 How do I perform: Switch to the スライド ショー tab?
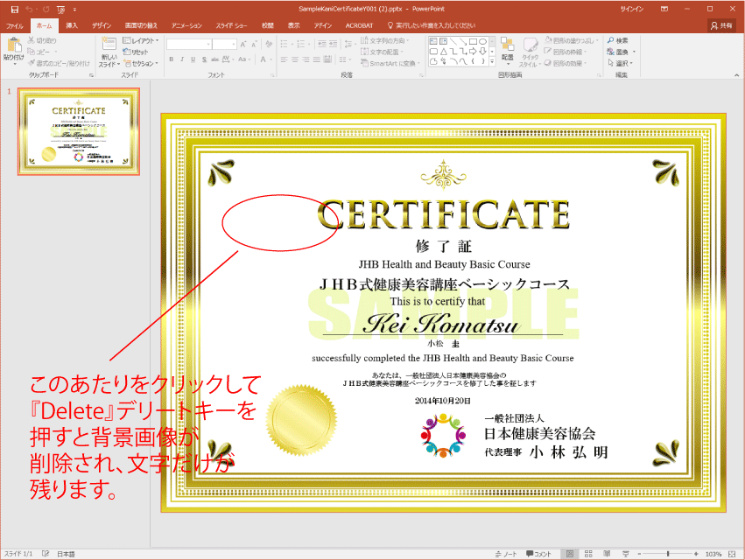click(x=231, y=25)
